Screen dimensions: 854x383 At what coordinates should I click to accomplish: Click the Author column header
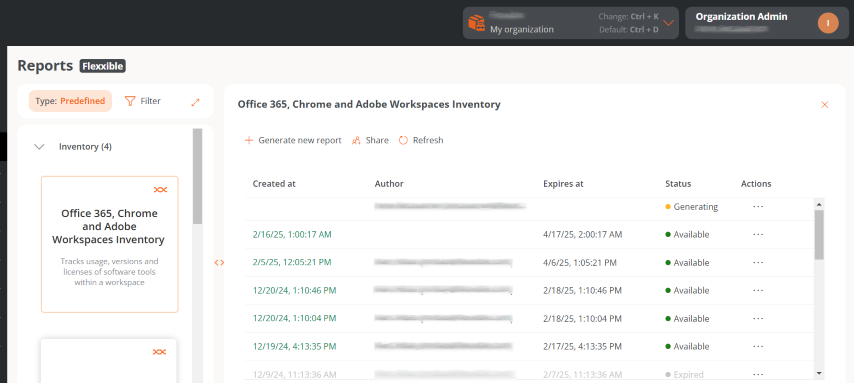point(389,184)
